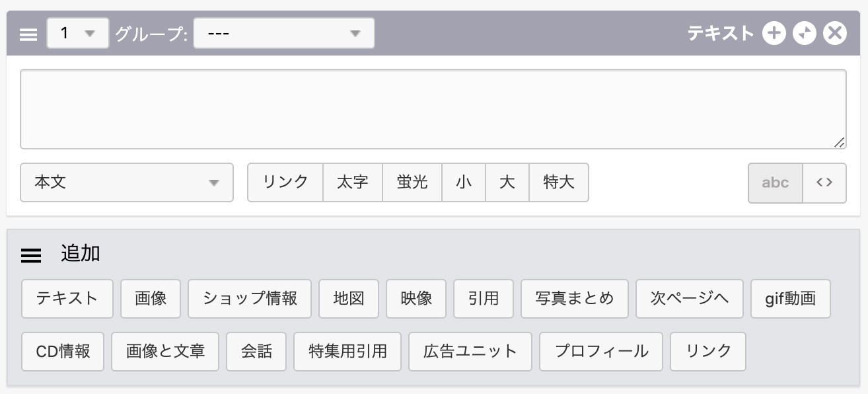Open the グループ dropdown
The height and width of the screenshot is (394, 868).
tap(284, 33)
